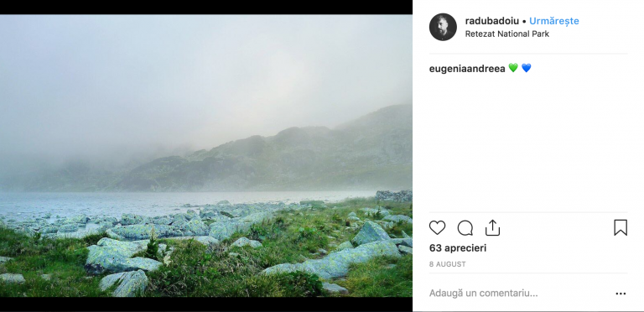Click the foggy mountain ridge in the photo
Viewport: 644px width, 312px height.
click(x=288, y=156)
